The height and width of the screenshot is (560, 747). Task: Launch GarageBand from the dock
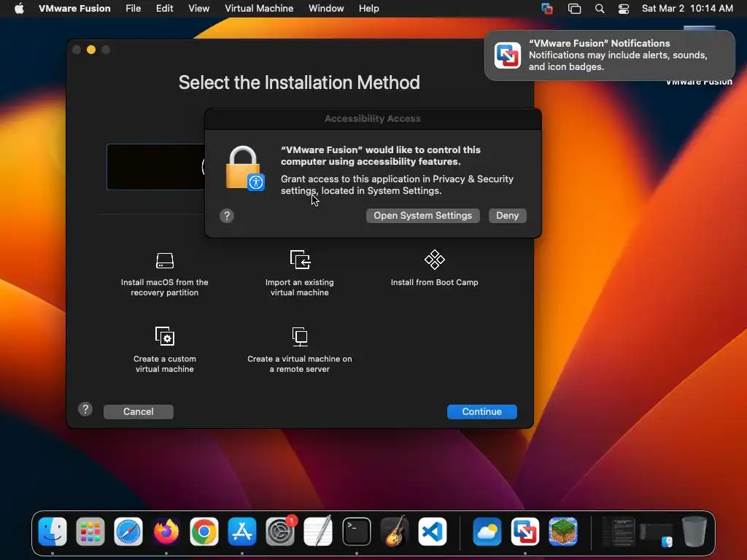click(395, 532)
